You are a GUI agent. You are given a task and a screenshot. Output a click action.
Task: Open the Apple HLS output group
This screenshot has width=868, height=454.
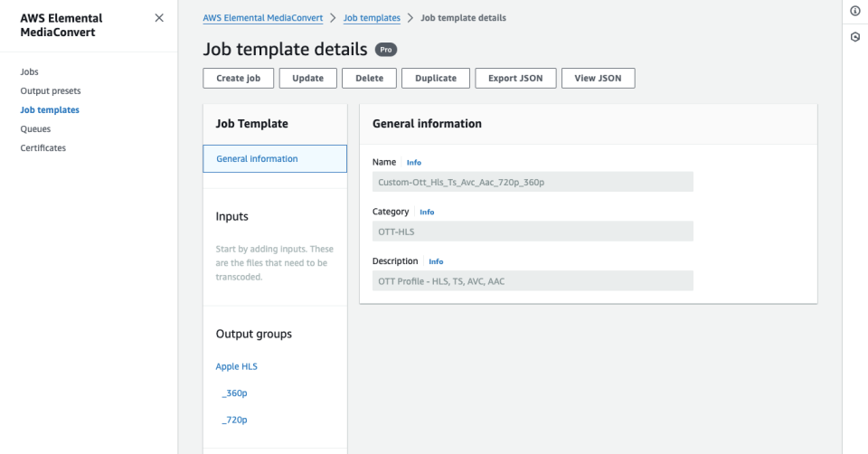coord(237,366)
